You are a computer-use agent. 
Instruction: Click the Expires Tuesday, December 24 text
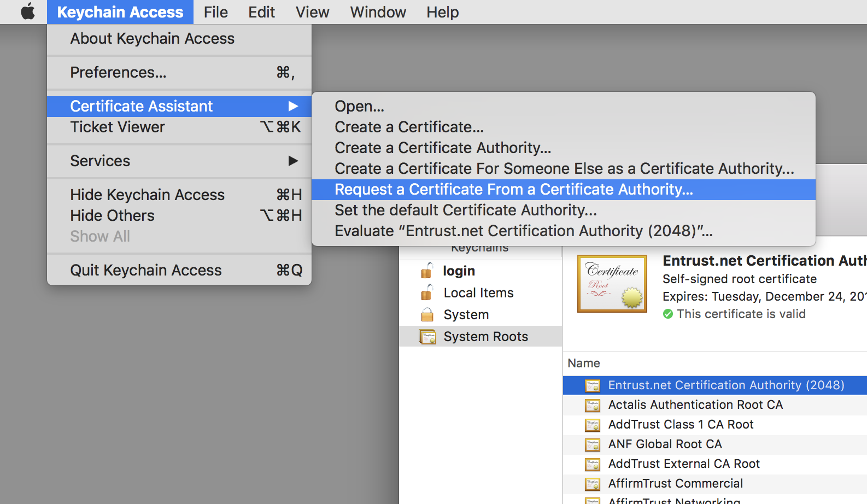click(765, 297)
